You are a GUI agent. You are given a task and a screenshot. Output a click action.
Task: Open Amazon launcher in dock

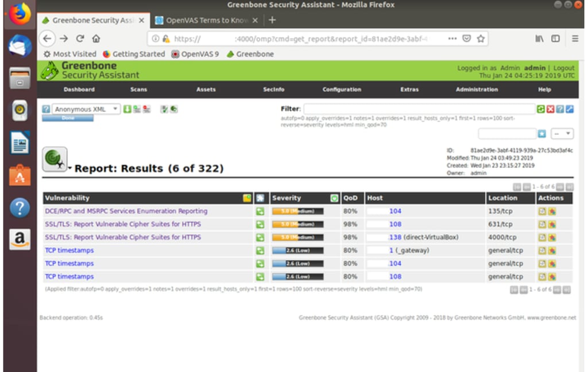tap(20, 239)
